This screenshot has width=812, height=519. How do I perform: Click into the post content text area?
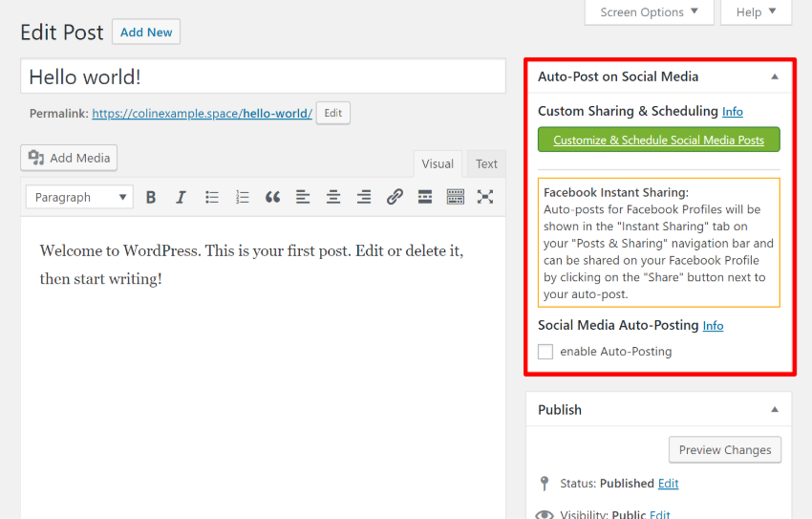(x=263, y=368)
